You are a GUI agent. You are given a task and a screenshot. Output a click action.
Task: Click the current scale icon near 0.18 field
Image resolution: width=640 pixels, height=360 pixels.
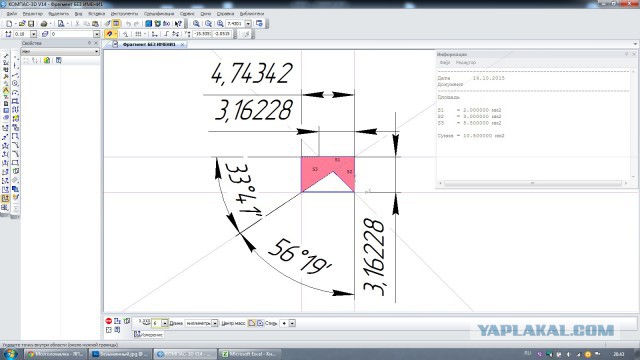coord(8,34)
